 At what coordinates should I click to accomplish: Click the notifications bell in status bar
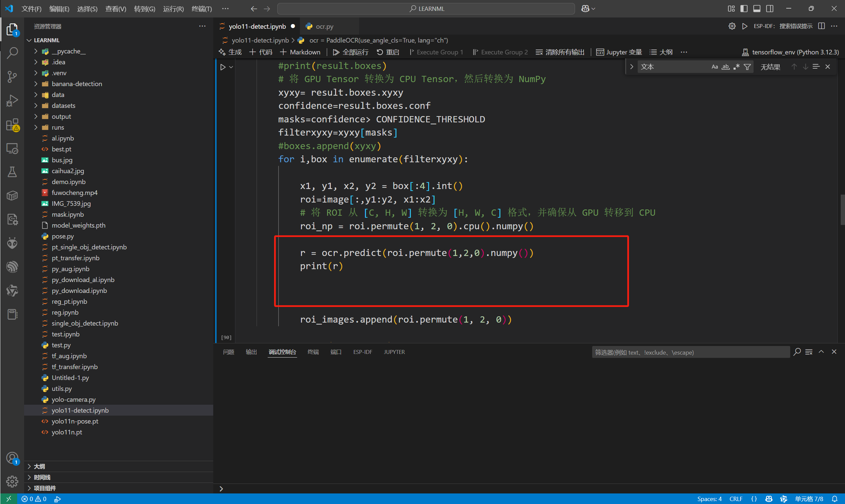[834, 499]
